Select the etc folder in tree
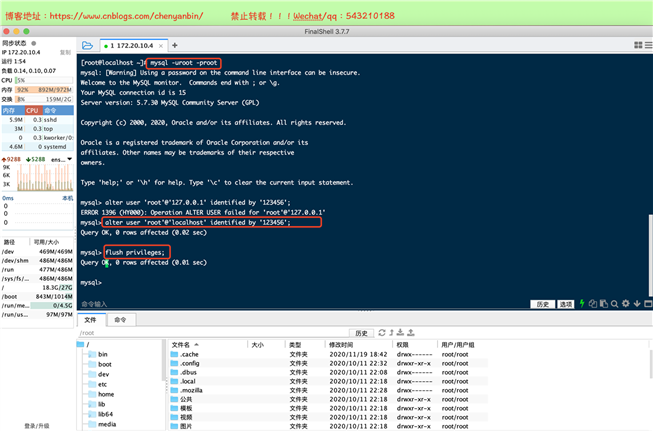The image size is (653, 431). (98, 384)
